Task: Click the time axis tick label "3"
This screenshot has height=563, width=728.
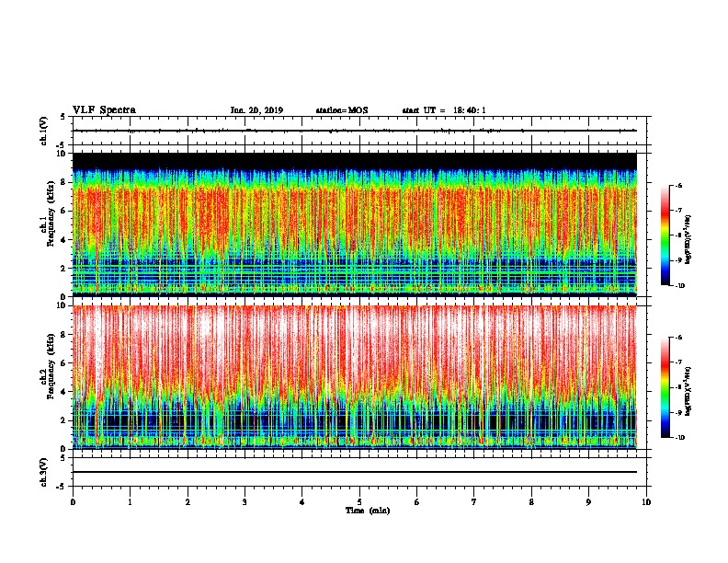Action: [x=245, y=501]
